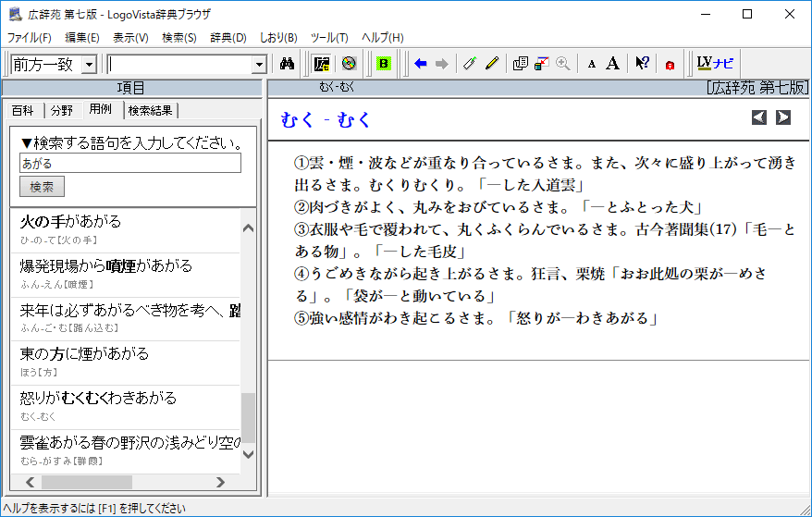Image resolution: width=812 pixels, height=517 pixels.
Task: Go to previous entry with left triangle
Action: (759, 117)
